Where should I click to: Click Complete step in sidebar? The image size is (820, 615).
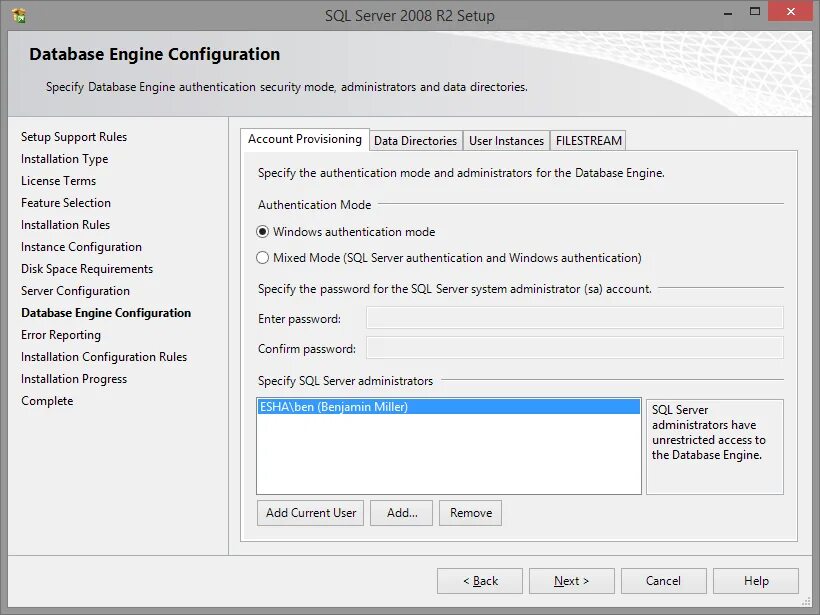coord(47,401)
